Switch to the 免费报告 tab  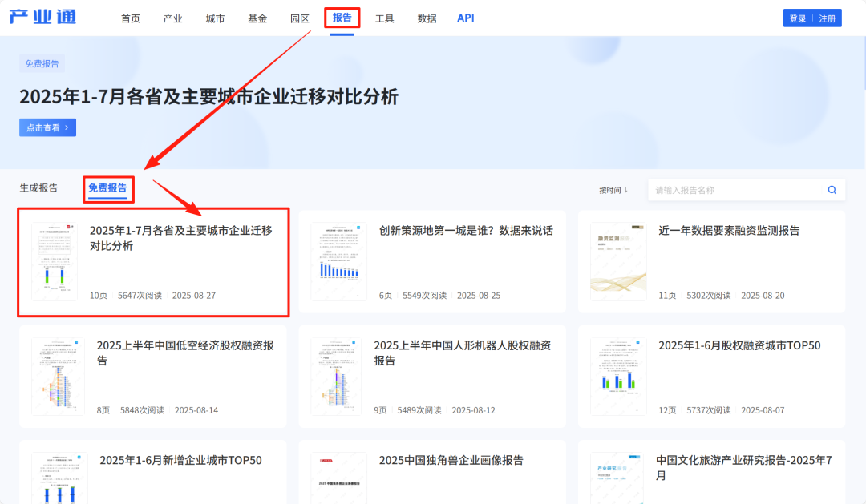tap(107, 187)
